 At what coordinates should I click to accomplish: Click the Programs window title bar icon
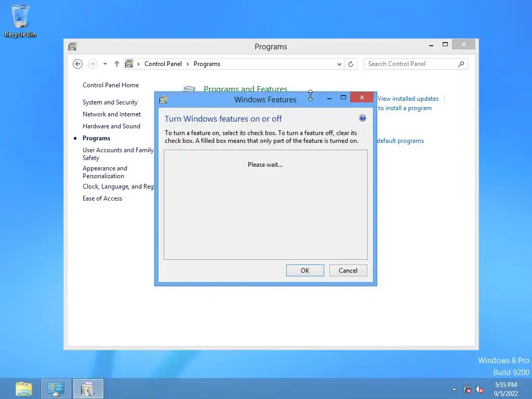[x=73, y=46]
